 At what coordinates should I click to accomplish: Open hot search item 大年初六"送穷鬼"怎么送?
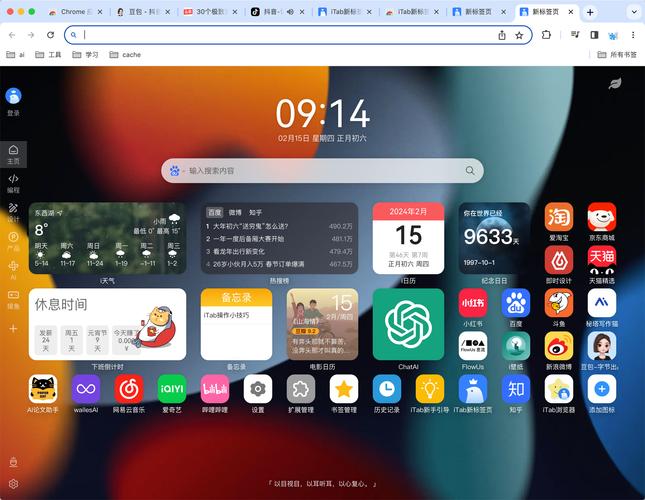pos(279,226)
